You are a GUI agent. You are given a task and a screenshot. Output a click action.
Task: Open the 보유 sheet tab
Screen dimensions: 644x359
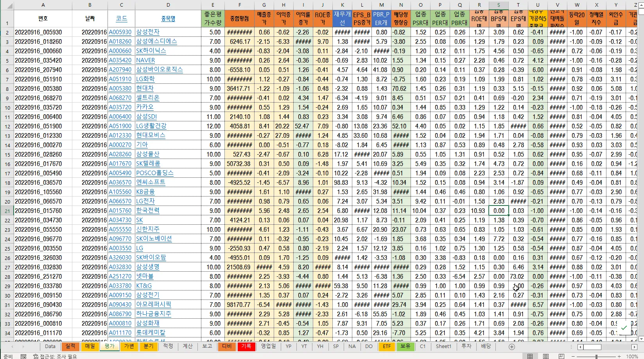[405, 346]
